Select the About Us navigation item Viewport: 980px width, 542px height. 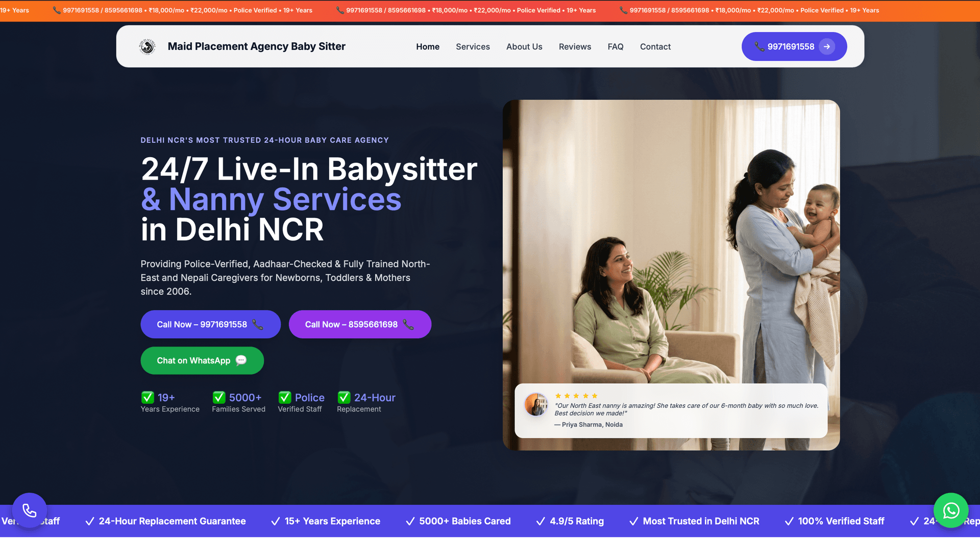coord(524,46)
